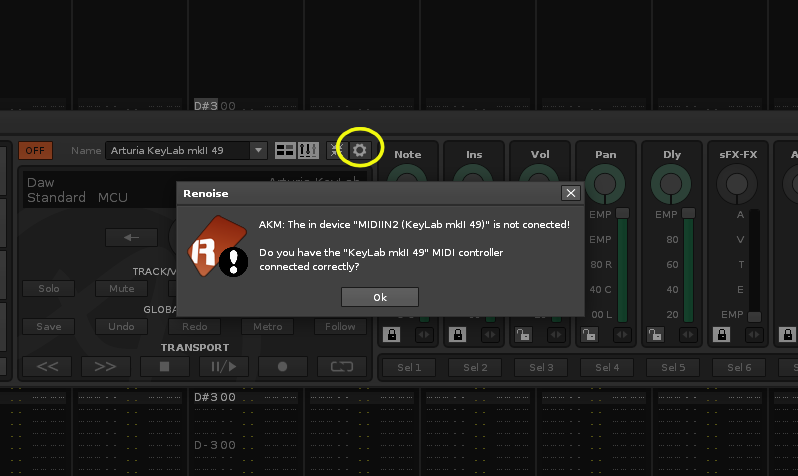Confirm the Renoise dialog with Ok

(x=380, y=297)
